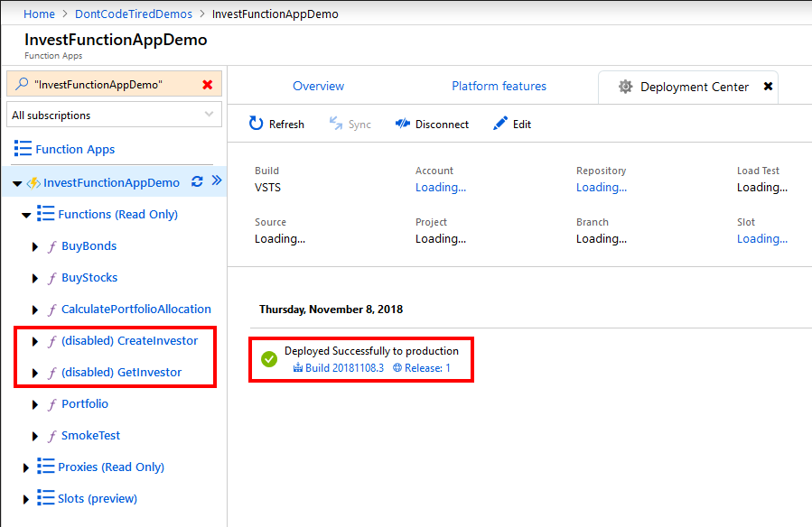This screenshot has height=527, width=812.
Task: Collapse the Functions (Read Only) tree
Action: click(25, 214)
